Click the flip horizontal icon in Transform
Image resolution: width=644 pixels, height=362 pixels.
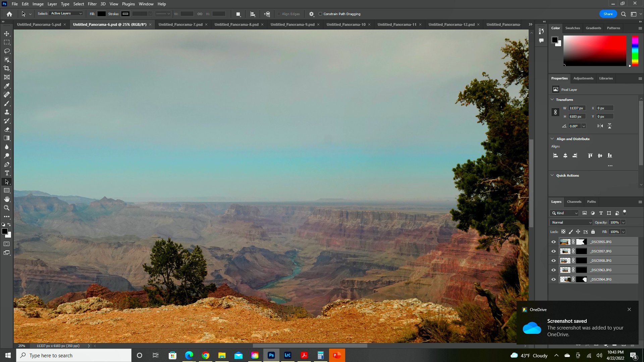click(600, 126)
